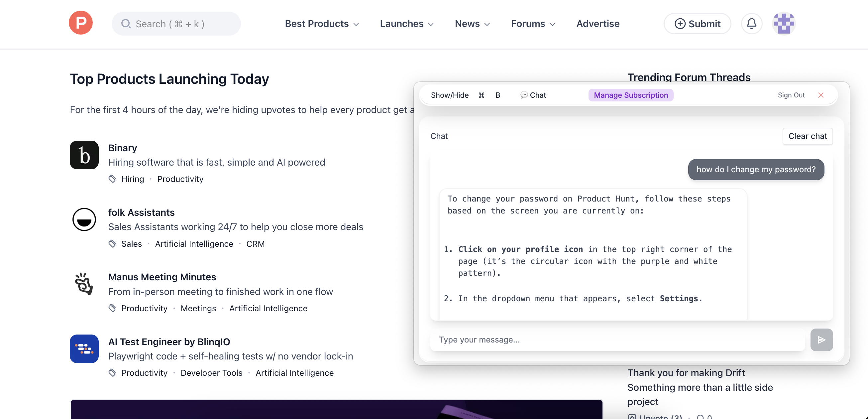Open the AI Test Engineer by BlinqIO icon
Viewport: 868px width, 419px height.
pyautogui.click(x=83, y=349)
